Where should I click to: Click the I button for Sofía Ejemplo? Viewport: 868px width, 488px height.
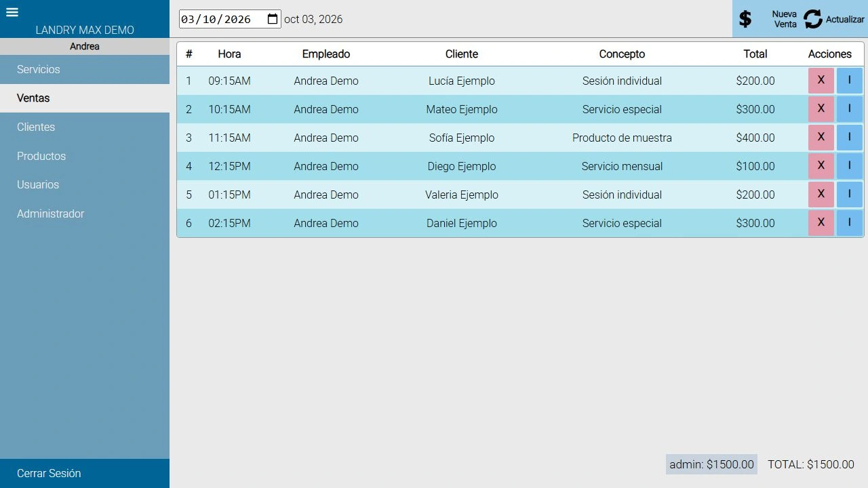849,138
